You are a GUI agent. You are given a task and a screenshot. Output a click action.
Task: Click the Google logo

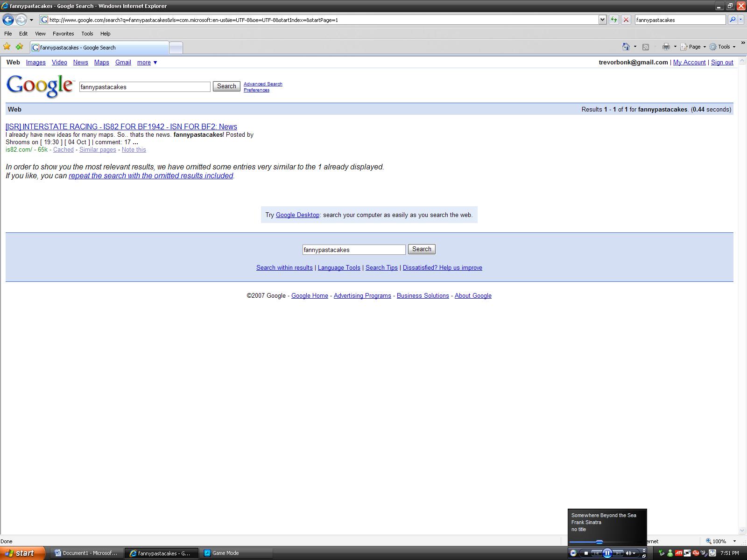click(x=40, y=86)
